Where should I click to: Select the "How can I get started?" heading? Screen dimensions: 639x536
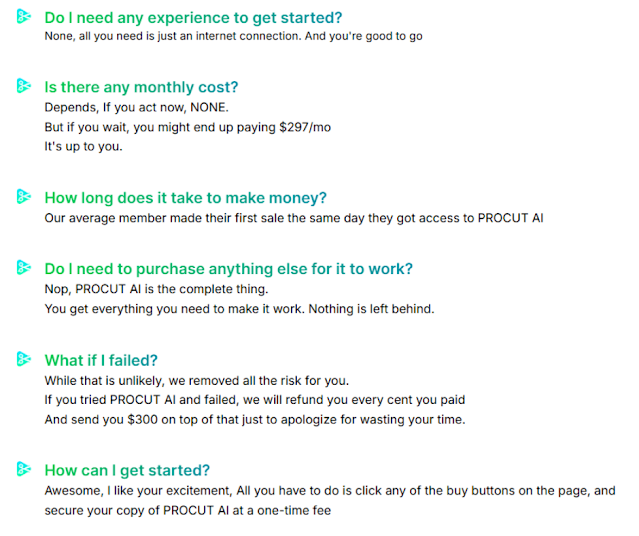point(127,470)
